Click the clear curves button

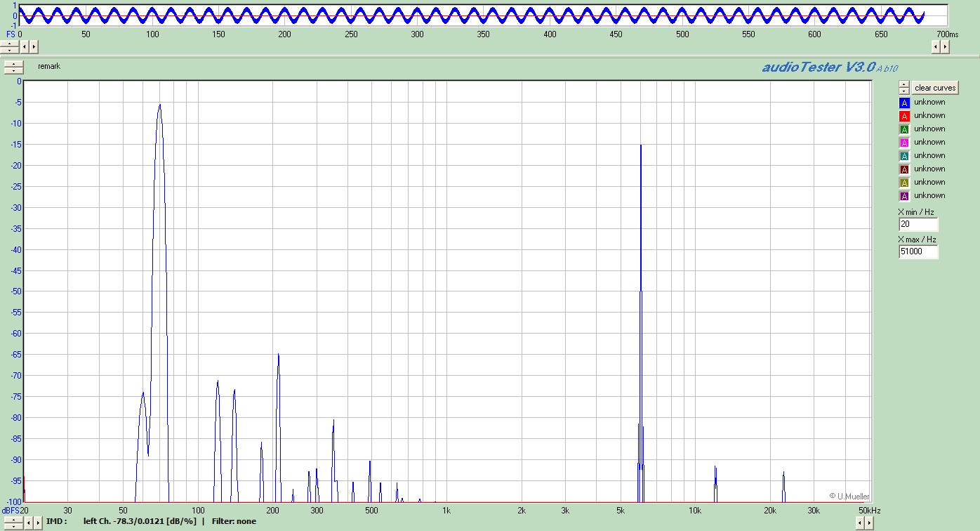(x=935, y=88)
